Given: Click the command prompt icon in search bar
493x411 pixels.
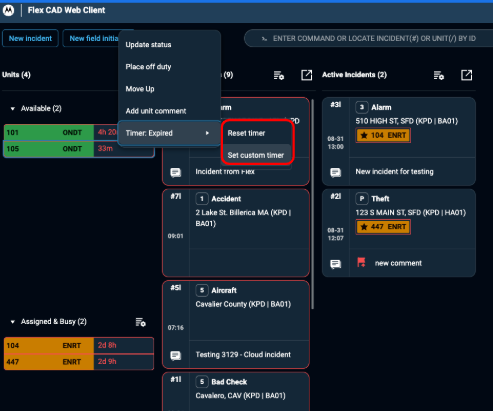Looking at the screenshot, I should point(264,39).
